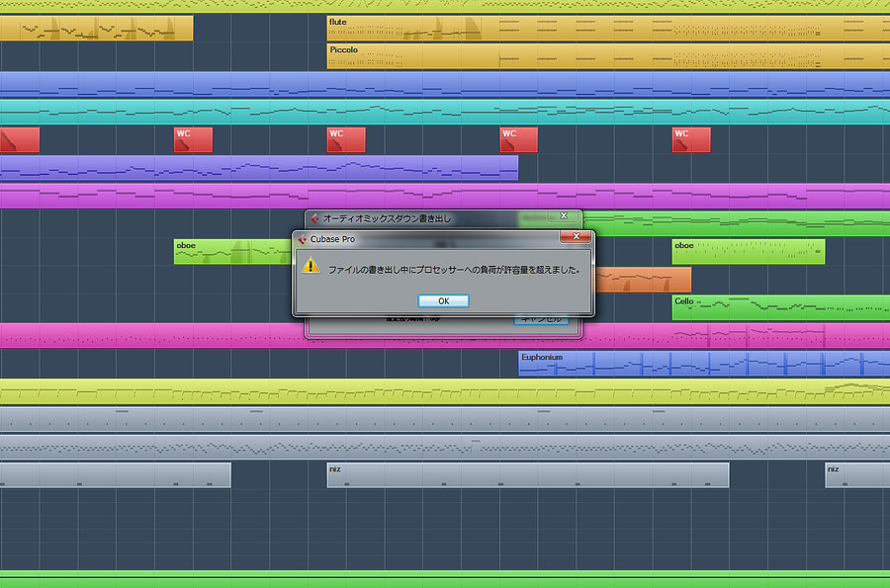Select the rightmost red WC clip
This screenshot has height=588, width=890.
pyautogui.click(x=691, y=140)
